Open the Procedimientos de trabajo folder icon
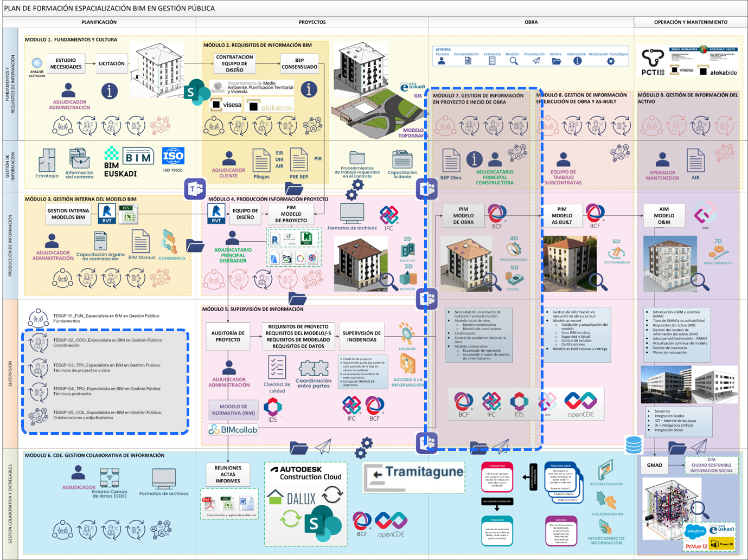Screen dimensions: 748x560 (357, 158)
